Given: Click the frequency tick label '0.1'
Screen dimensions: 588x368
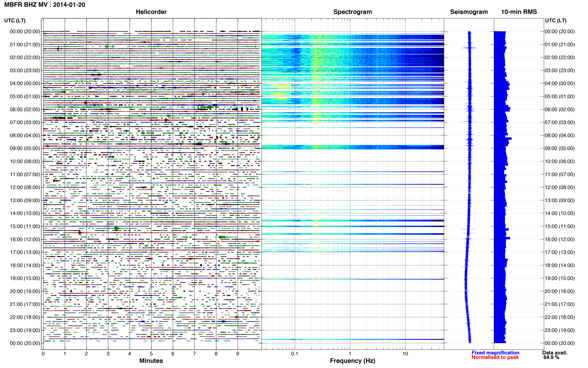Looking at the screenshot, I should pos(295,354).
